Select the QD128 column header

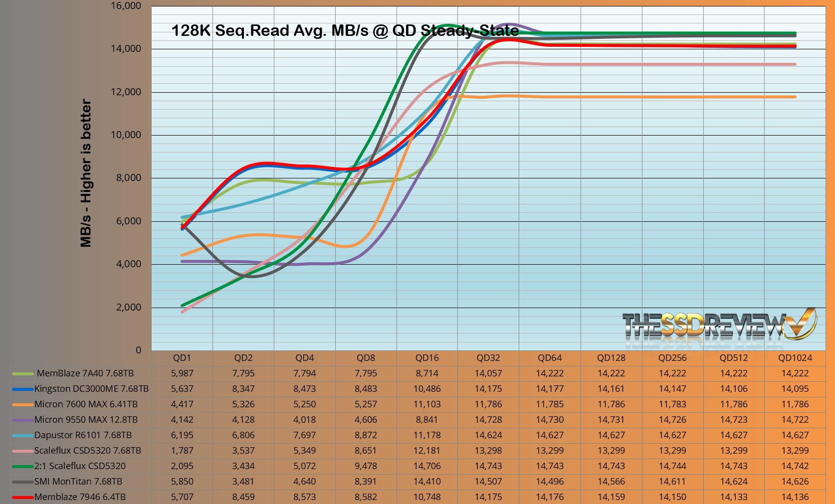(x=611, y=358)
